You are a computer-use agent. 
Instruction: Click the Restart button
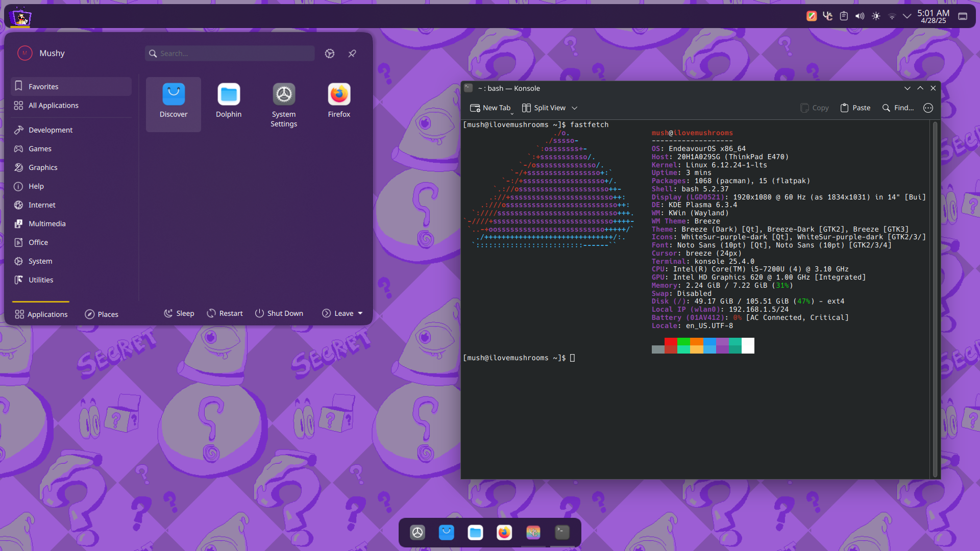pyautogui.click(x=225, y=313)
